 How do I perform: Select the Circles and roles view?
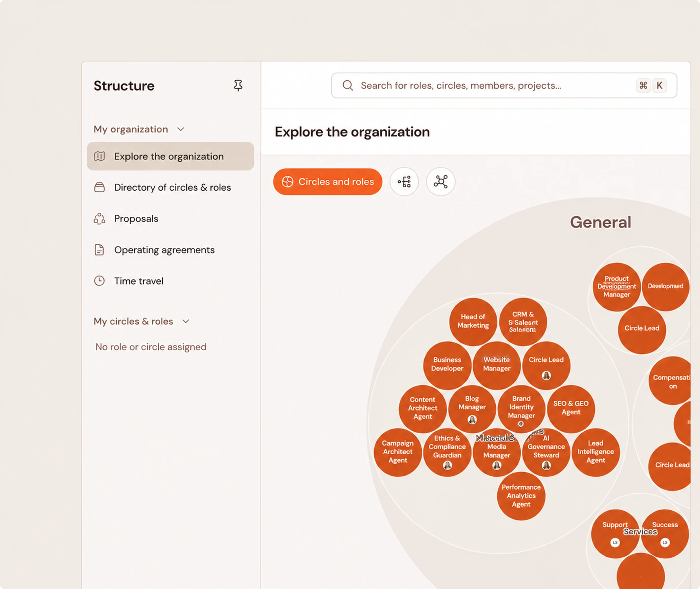pyautogui.click(x=327, y=182)
